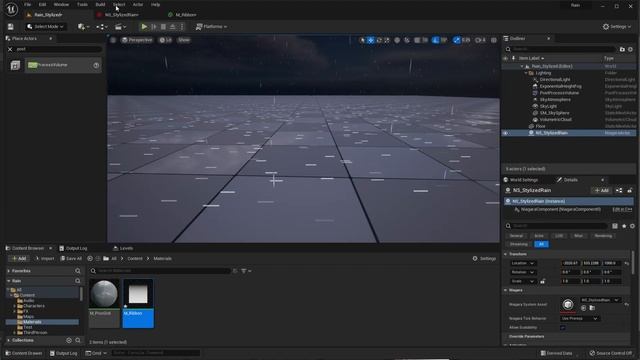The height and width of the screenshot is (360, 640).
Task: Start Play in Editor with green play button
Action: 144,27
